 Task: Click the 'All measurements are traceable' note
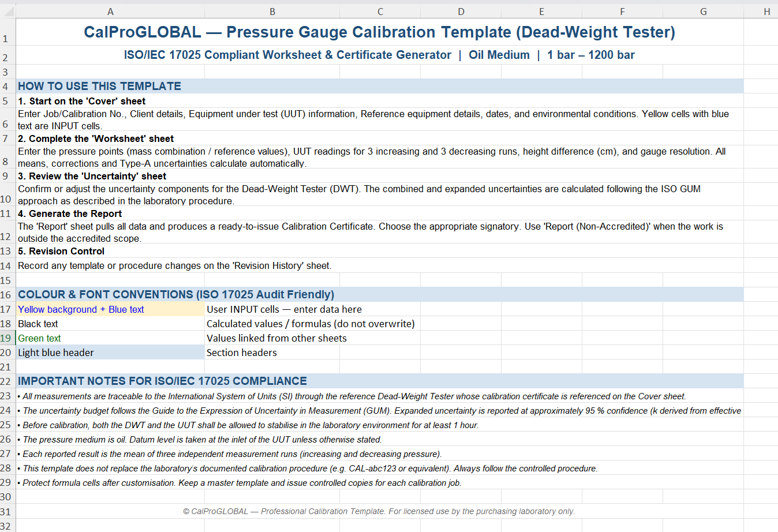pos(380,396)
